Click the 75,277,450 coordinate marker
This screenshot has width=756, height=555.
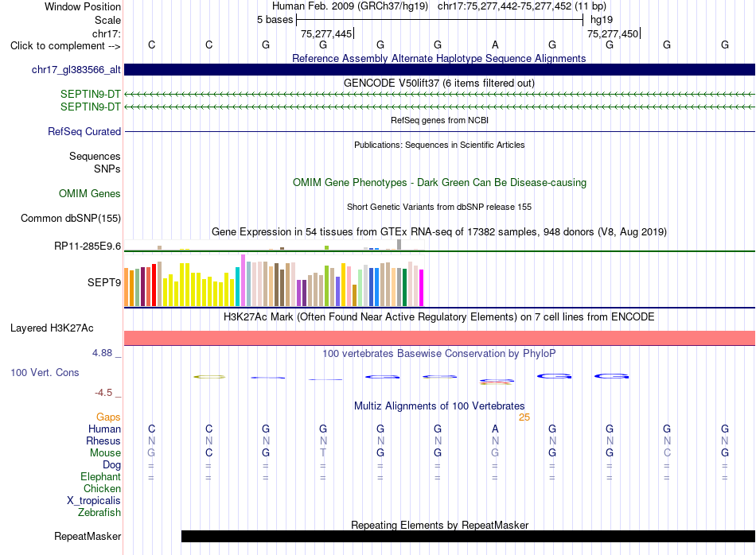[x=613, y=33]
